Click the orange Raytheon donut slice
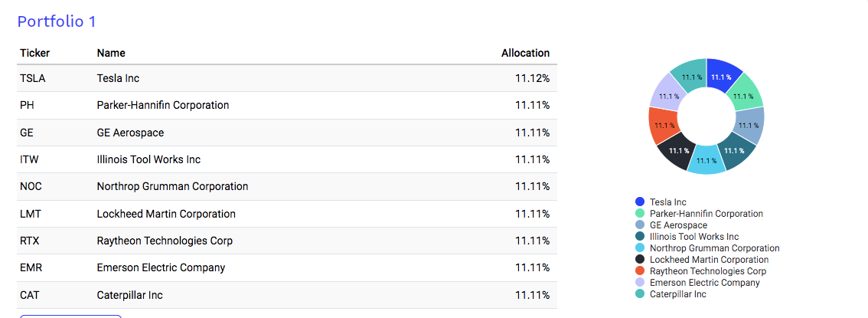868x318 pixels. click(663, 125)
